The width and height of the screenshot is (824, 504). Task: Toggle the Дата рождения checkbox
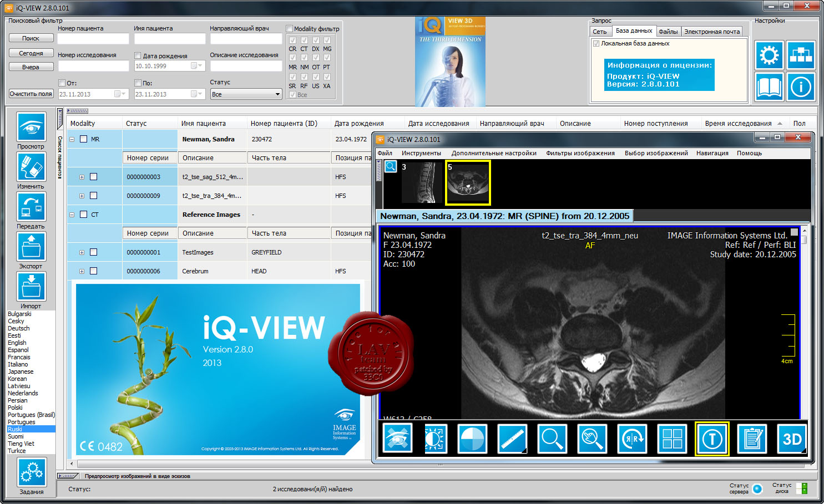point(138,55)
